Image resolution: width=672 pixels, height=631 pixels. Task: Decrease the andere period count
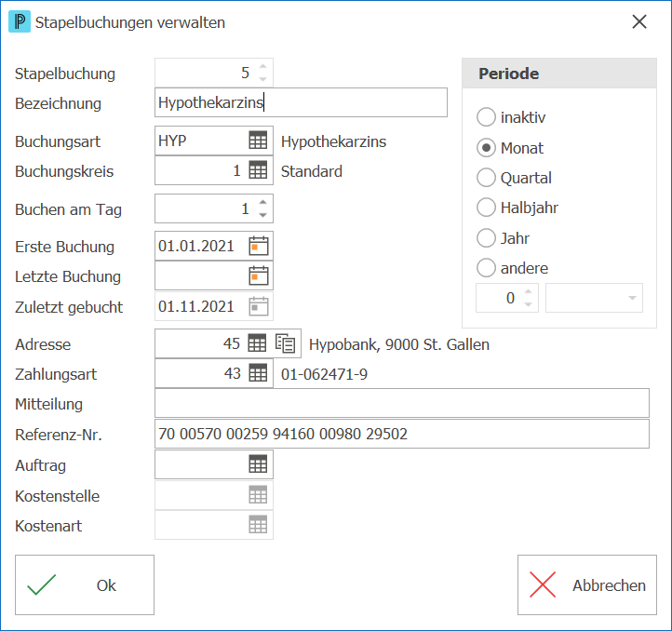coord(529,304)
